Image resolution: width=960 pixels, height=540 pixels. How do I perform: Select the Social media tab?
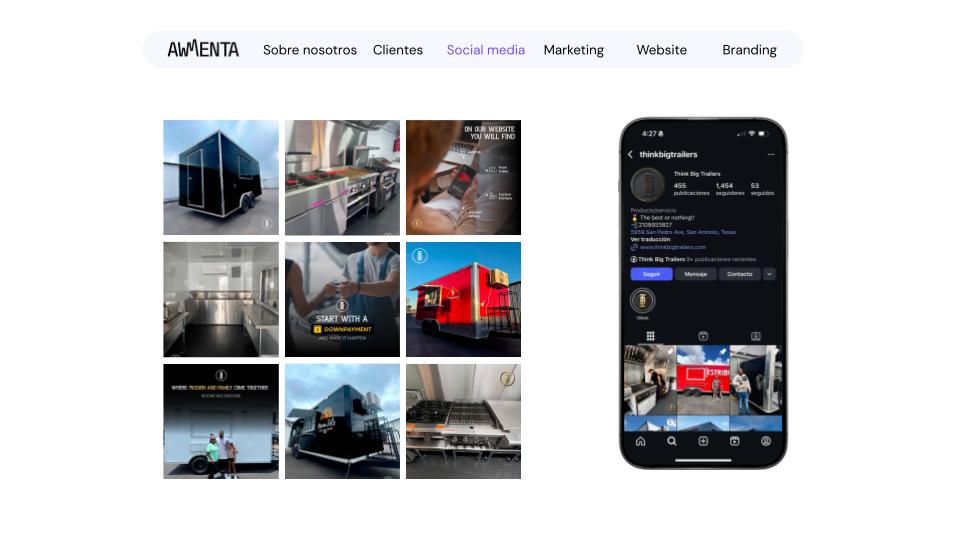coord(485,50)
